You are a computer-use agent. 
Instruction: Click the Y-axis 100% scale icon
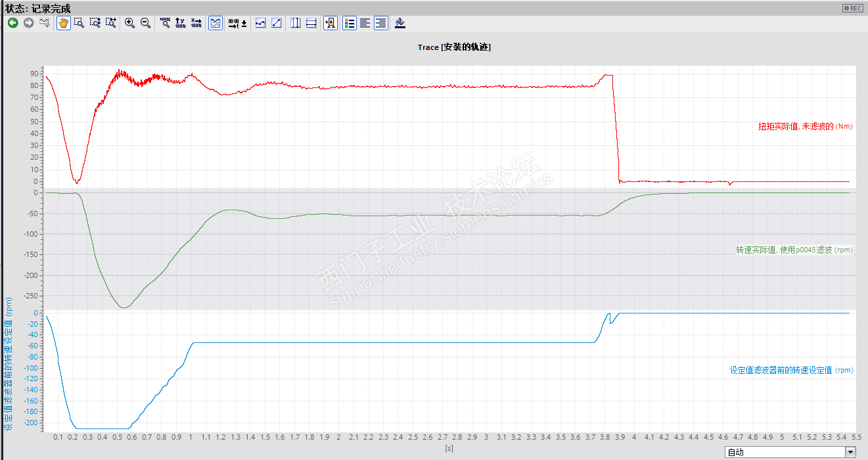(181, 23)
